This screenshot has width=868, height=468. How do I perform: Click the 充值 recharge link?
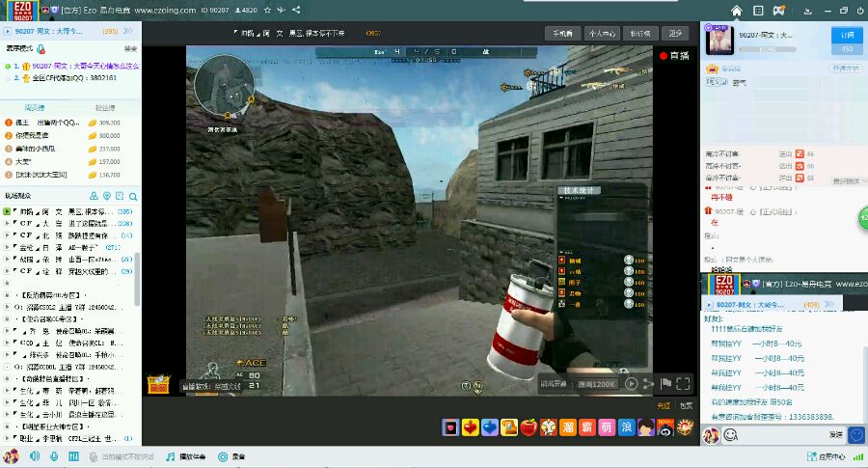pos(664,405)
